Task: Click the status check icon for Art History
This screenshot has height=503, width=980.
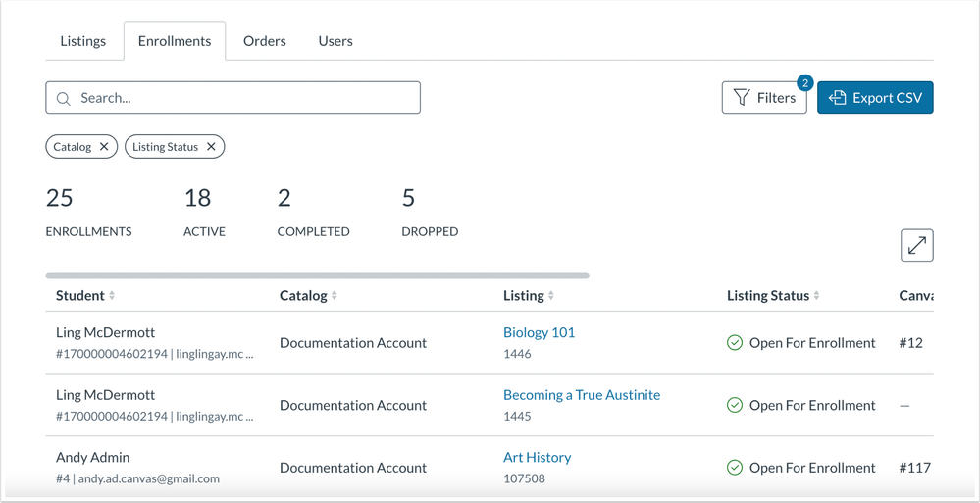Action: tap(734, 468)
